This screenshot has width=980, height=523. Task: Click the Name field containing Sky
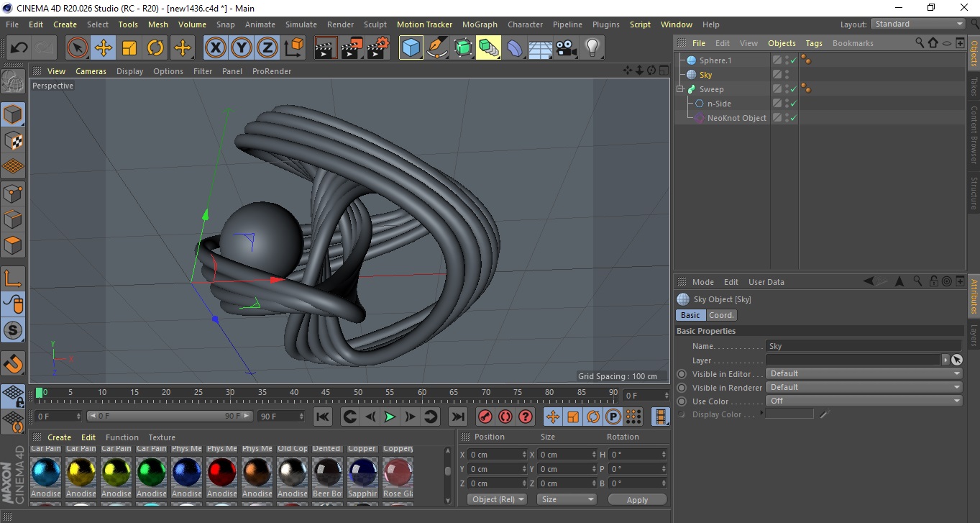tap(863, 346)
